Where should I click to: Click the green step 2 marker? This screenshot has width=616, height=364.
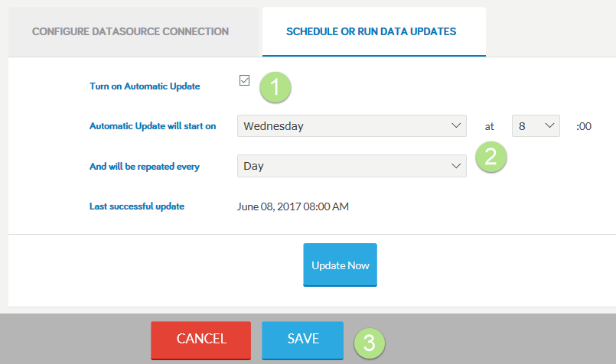click(x=491, y=157)
